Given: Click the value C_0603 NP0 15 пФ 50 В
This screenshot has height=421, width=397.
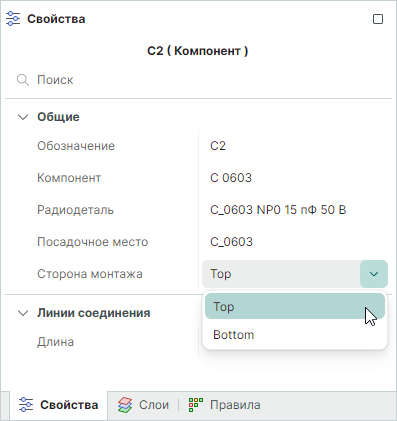Looking at the screenshot, I should coord(278,210).
